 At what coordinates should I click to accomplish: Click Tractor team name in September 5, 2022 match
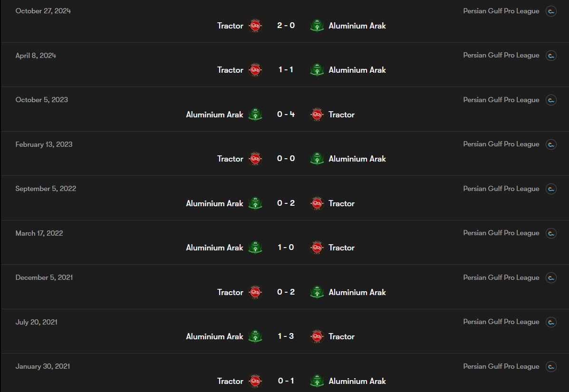click(341, 203)
